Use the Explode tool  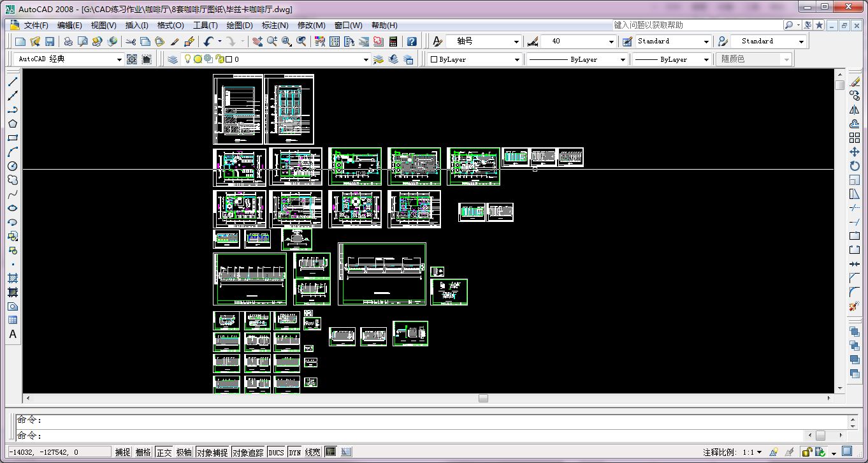[855, 306]
